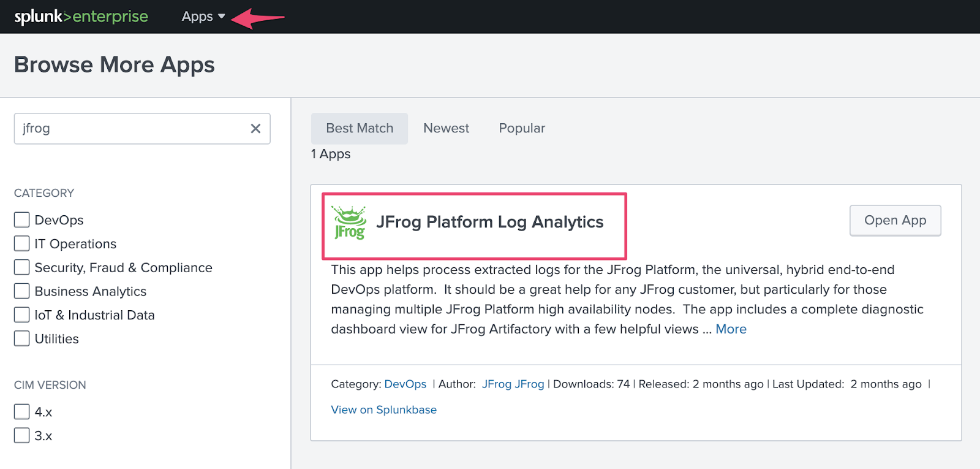The image size is (980, 469).
Task: Check the IT Operations category
Action: 22,244
